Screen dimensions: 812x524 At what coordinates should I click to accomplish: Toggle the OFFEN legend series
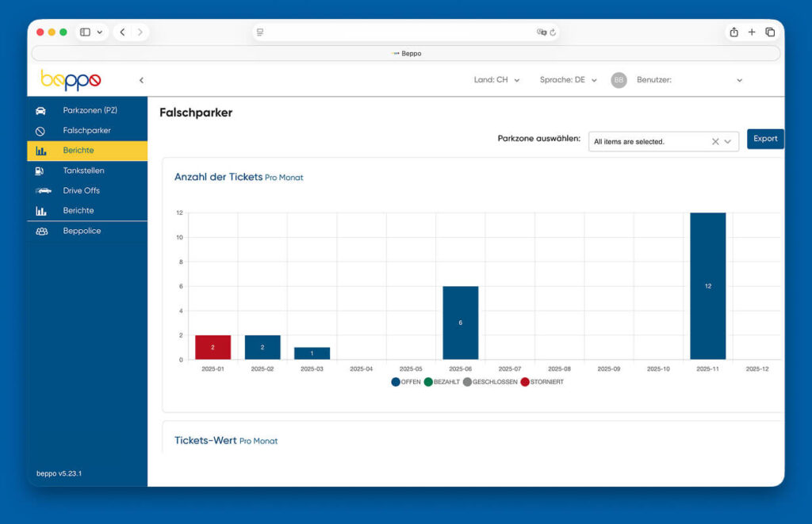coord(406,382)
